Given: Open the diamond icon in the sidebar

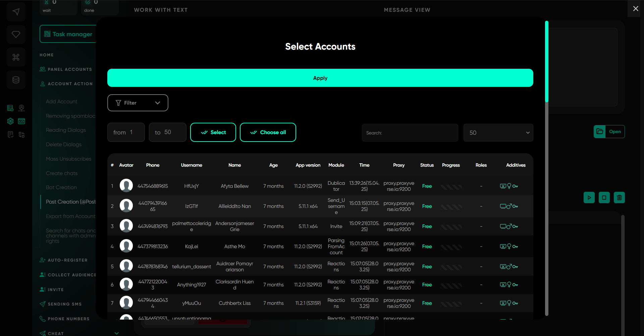Looking at the screenshot, I should pos(16,34).
